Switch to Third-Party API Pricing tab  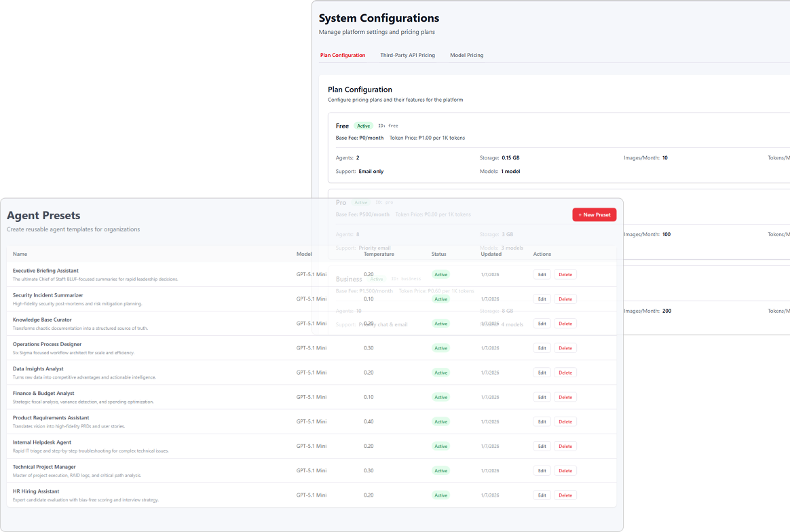(x=407, y=55)
